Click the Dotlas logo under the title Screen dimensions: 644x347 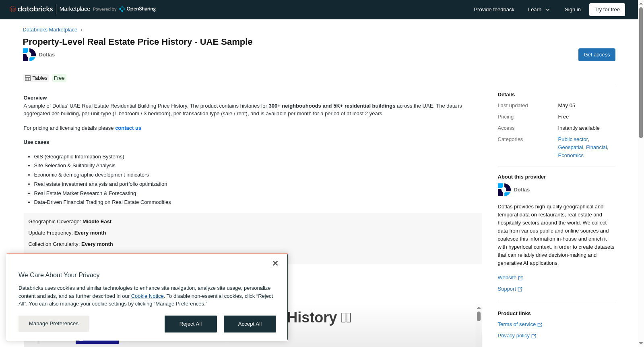pyautogui.click(x=29, y=55)
